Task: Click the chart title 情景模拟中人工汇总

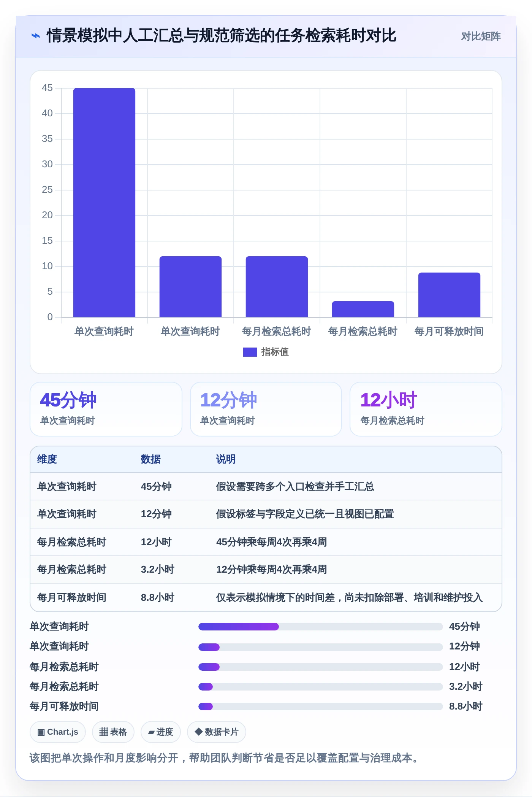Action: [221, 36]
